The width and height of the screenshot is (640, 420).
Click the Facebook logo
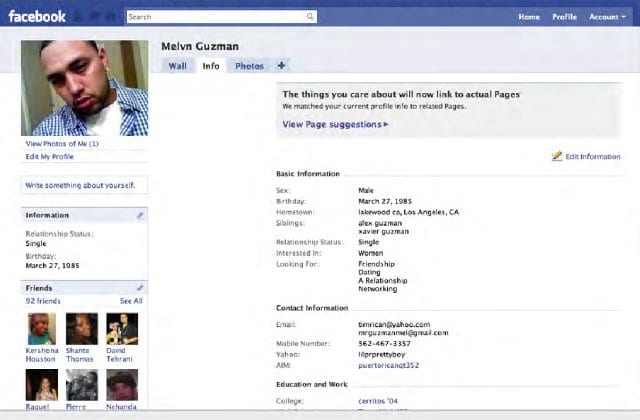(37, 16)
